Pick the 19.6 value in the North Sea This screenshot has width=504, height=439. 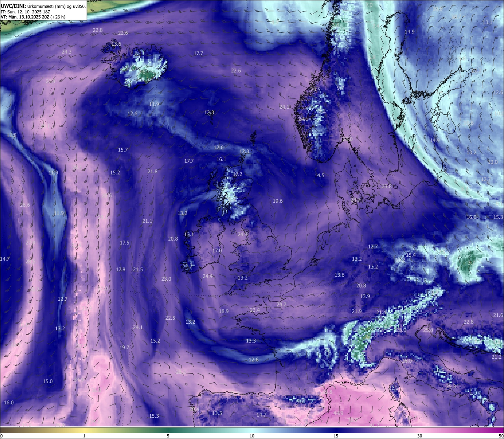click(x=278, y=201)
